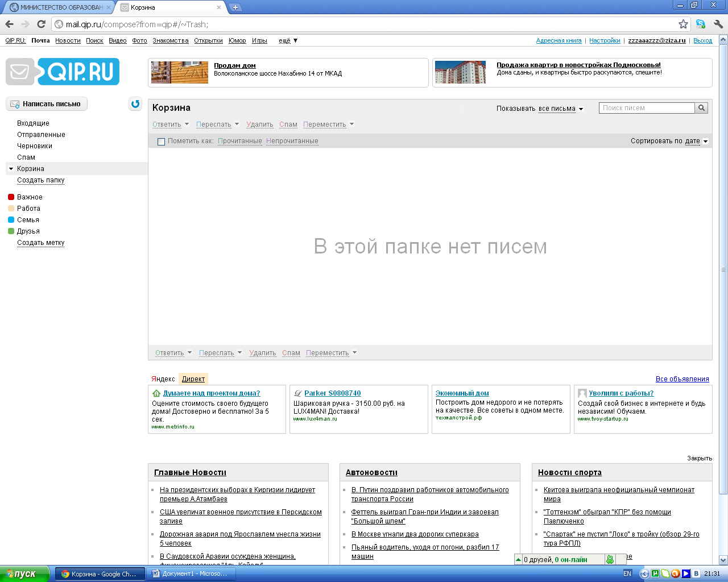Viewport: 728px width, 582px height.
Task: Click the QIP.RU mail logo
Action: point(63,72)
